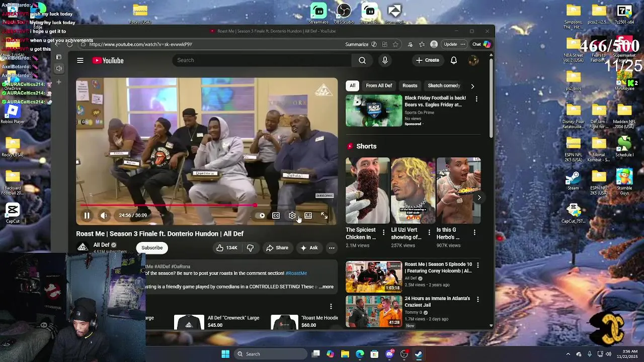Open the #RoastMe hashtag link

click(x=296, y=274)
